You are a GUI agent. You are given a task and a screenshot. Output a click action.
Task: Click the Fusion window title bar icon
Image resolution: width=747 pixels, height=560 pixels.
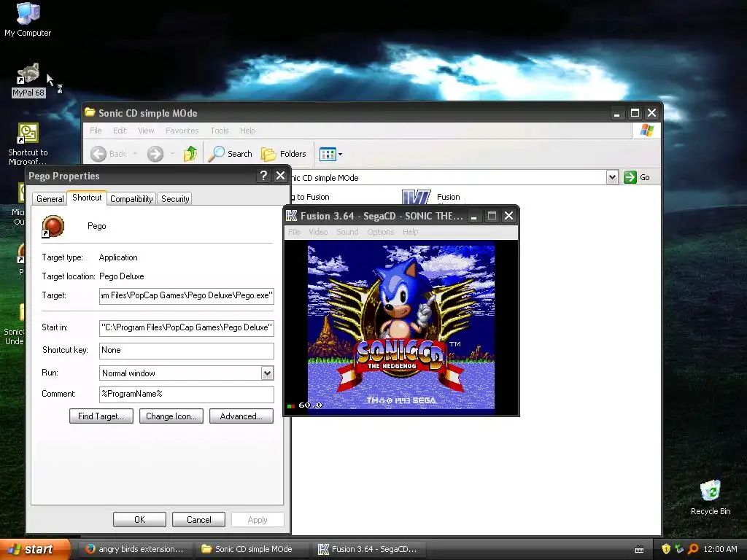point(291,216)
